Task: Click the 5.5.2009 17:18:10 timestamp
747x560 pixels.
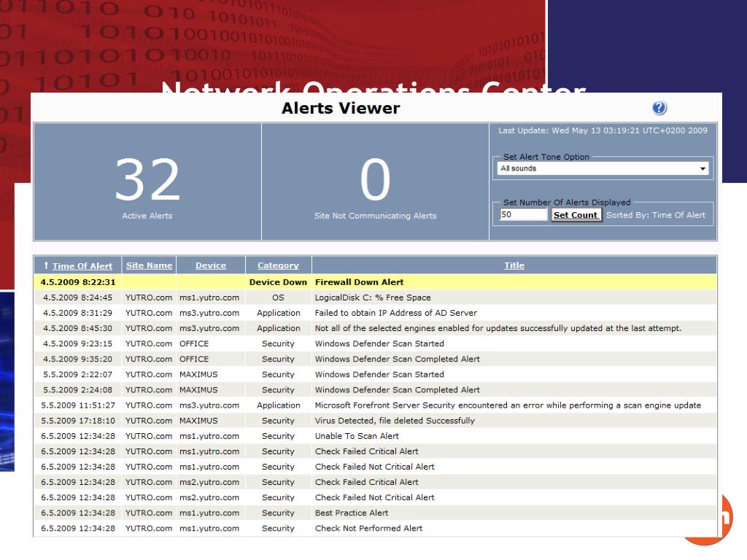Action: point(77,421)
